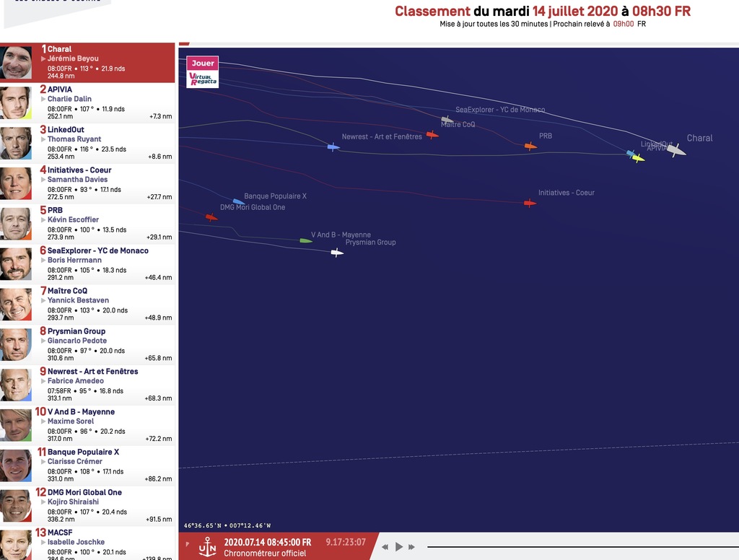This screenshot has width=739, height=560.
Task: Click the Banque Populaire X ranking title
Action: [x=83, y=452]
